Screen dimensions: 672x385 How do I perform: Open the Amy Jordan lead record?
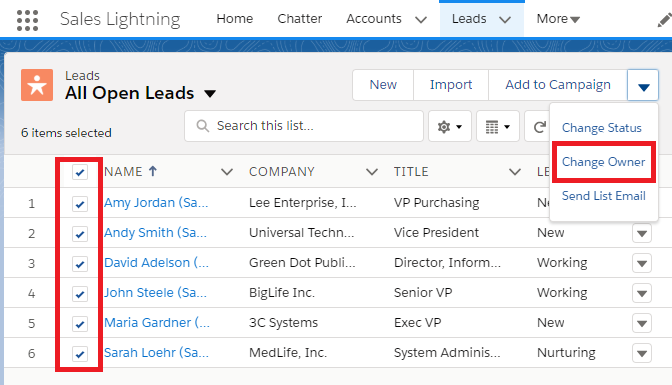(x=156, y=202)
